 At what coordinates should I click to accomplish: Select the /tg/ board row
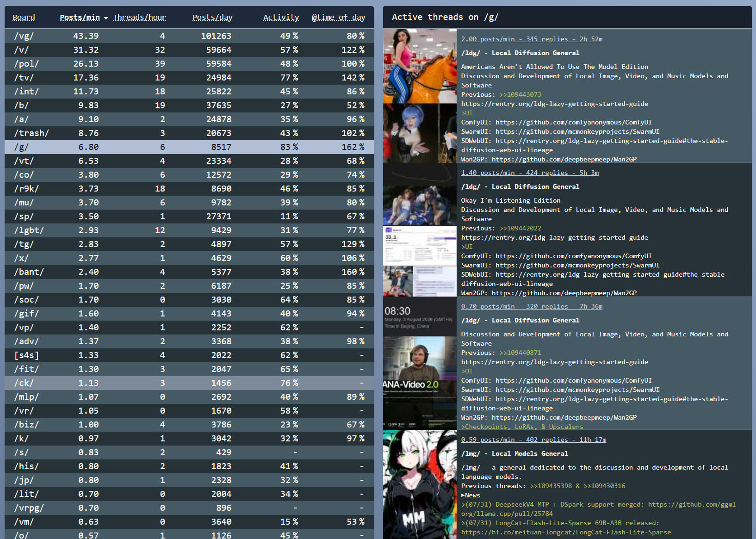click(189, 244)
